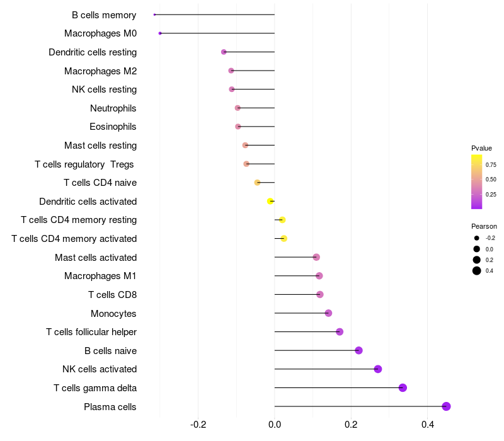This screenshot has width=504, height=441.
Task: Select the B cells memory dot
Action: pos(154,14)
